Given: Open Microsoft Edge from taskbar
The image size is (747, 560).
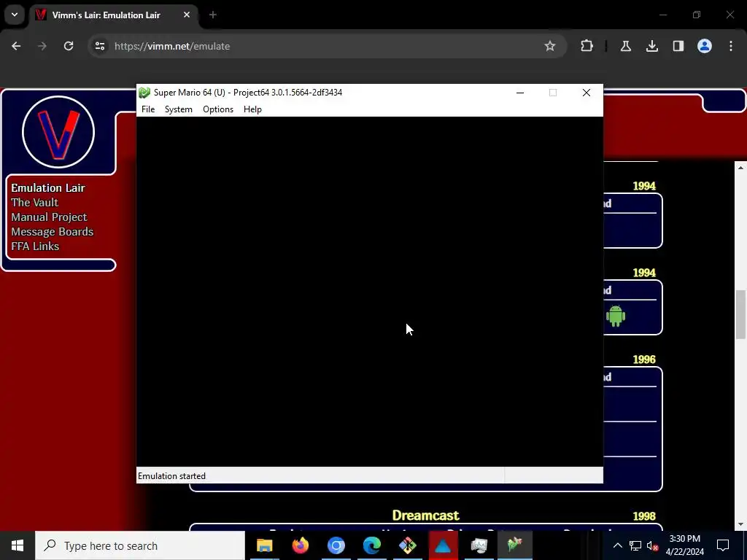Looking at the screenshot, I should pyautogui.click(x=371, y=545).
